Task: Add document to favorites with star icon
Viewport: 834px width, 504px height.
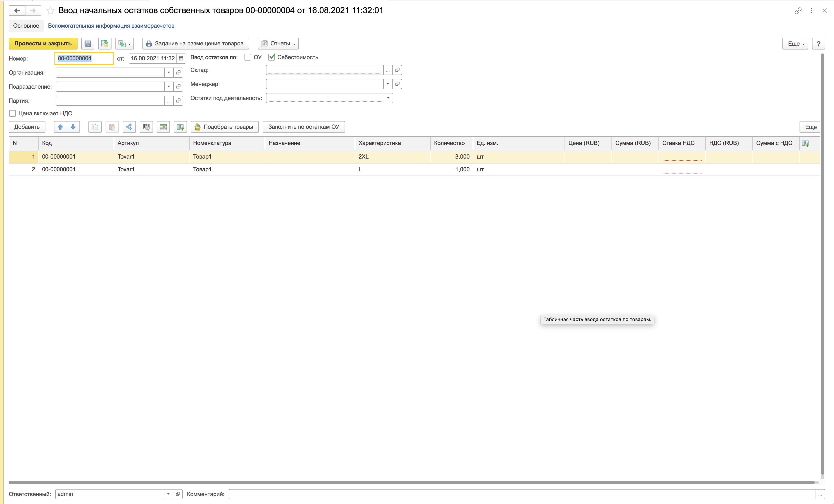Action: click(x=50, y=11)
